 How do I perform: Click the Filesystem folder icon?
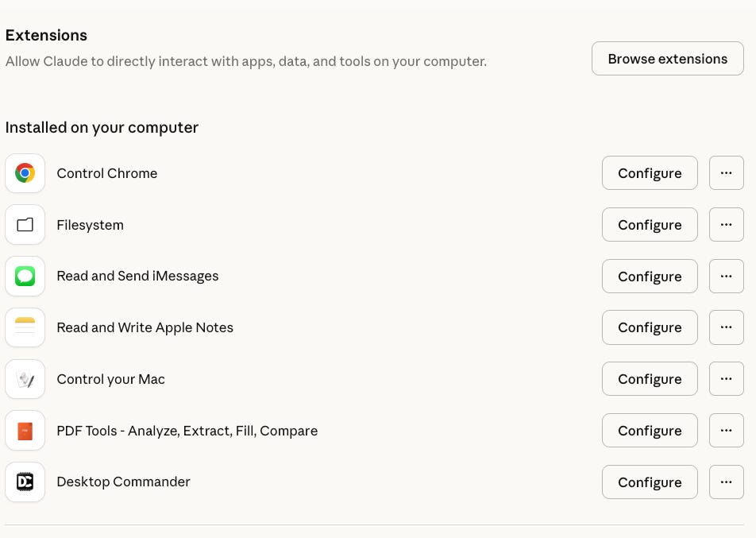click(x=25, y=225)
